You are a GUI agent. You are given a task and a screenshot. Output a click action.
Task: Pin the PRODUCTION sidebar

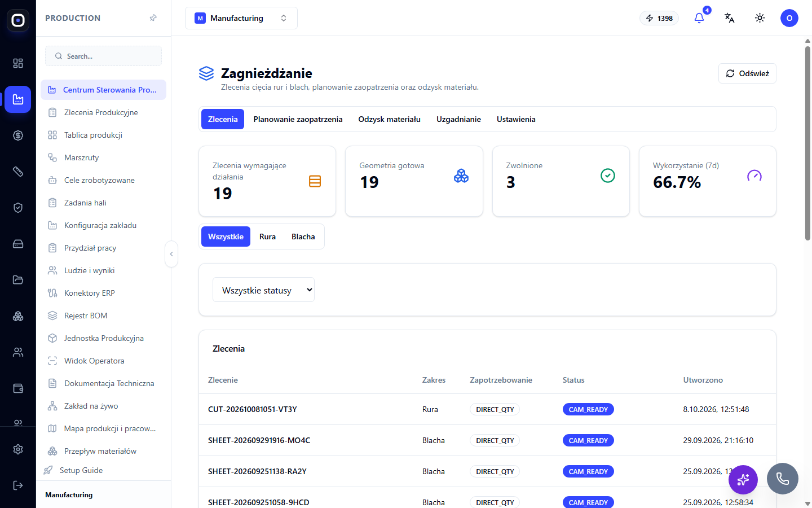(x=153, y=18)
